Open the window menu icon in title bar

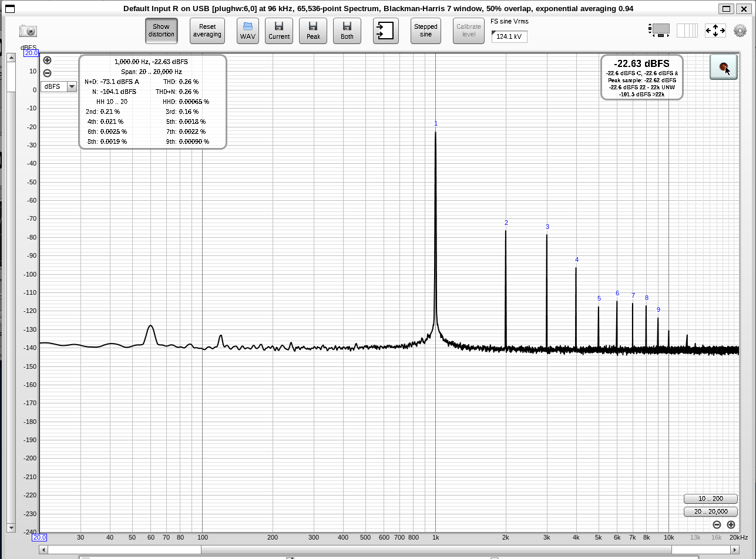click(x=9, y=8)
